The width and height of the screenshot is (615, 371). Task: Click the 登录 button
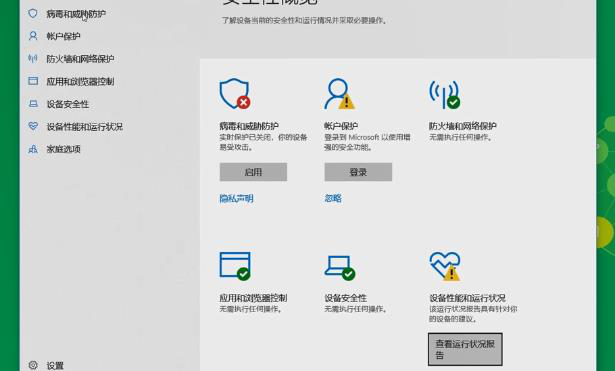click(x=358, y=172)
